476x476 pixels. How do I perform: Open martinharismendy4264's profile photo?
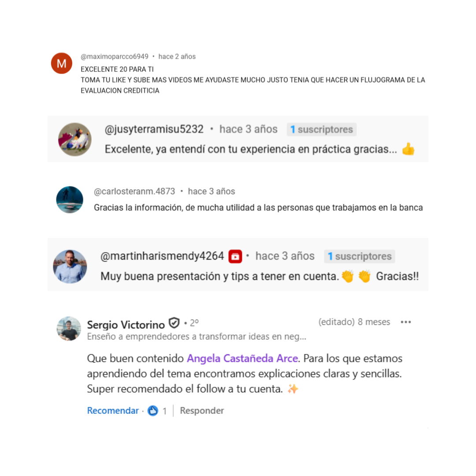click(70, 267)
